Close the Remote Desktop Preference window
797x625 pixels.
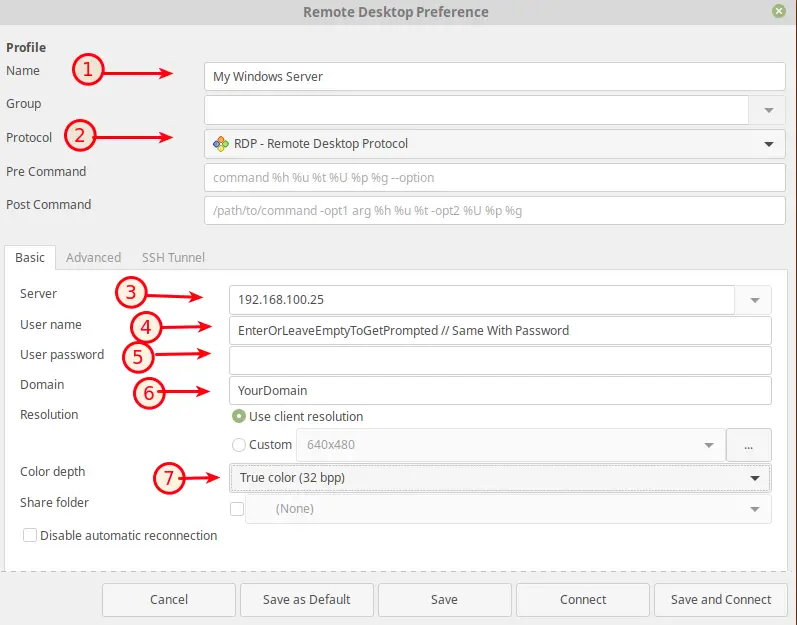click(x=779, y=11)
